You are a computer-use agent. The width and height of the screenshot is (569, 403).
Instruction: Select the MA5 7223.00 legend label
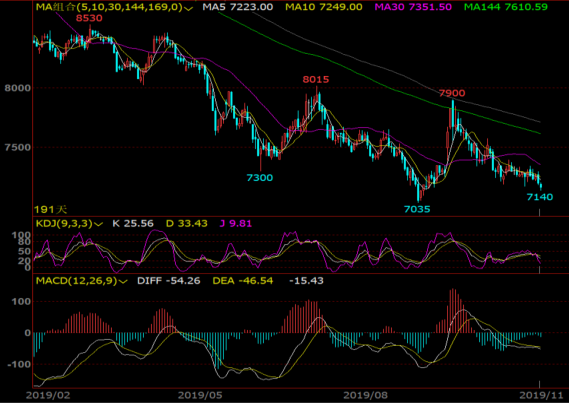238,7
